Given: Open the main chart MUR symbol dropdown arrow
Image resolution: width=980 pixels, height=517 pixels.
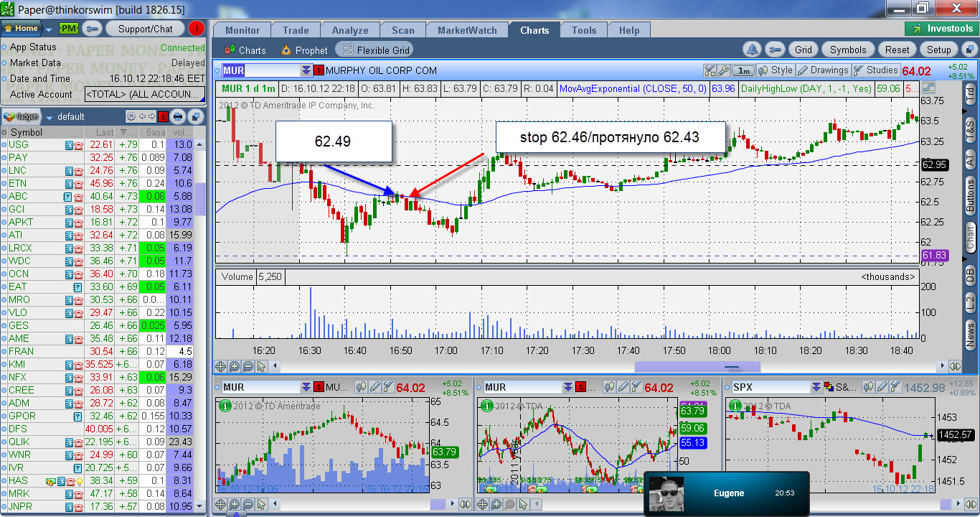Looking at the screenshot, I should tap(306, 70).
